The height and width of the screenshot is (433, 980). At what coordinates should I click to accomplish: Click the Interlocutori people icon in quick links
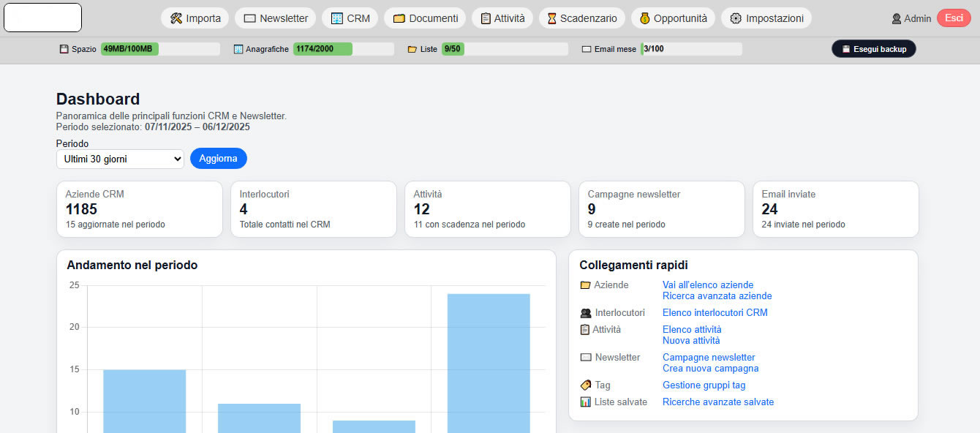tap(586, 313)
